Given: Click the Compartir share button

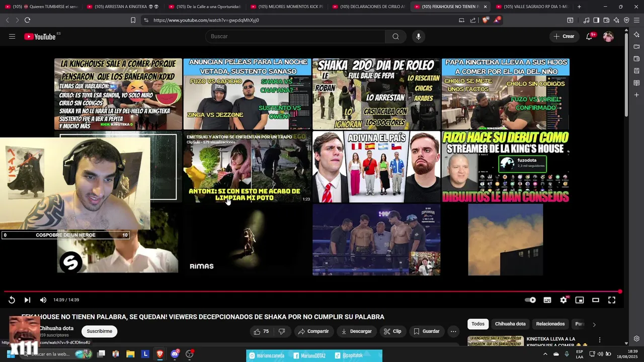Looking at the screenshot, I should (313, 331).
